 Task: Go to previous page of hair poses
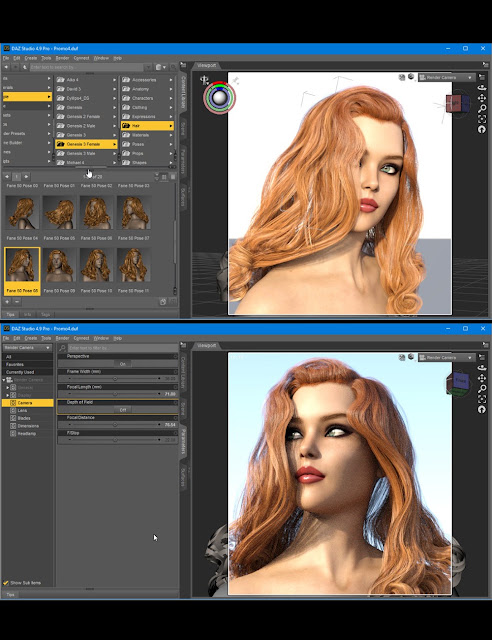[x=7, y=177]
